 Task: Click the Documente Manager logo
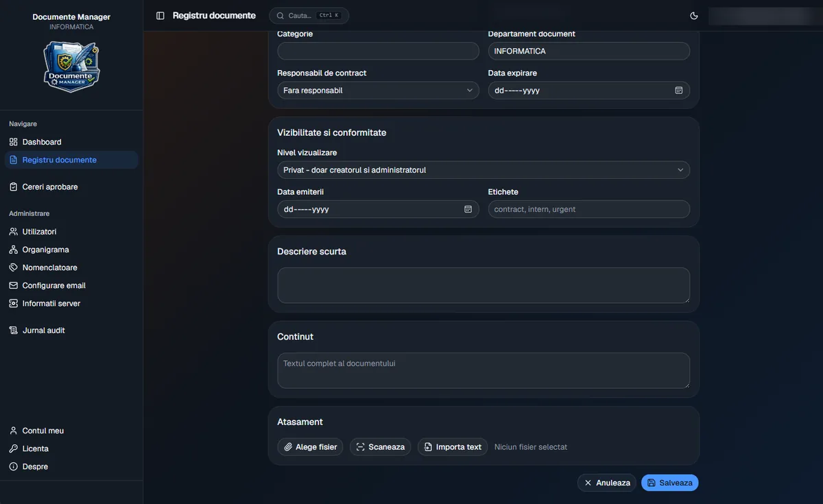[71, 67]
